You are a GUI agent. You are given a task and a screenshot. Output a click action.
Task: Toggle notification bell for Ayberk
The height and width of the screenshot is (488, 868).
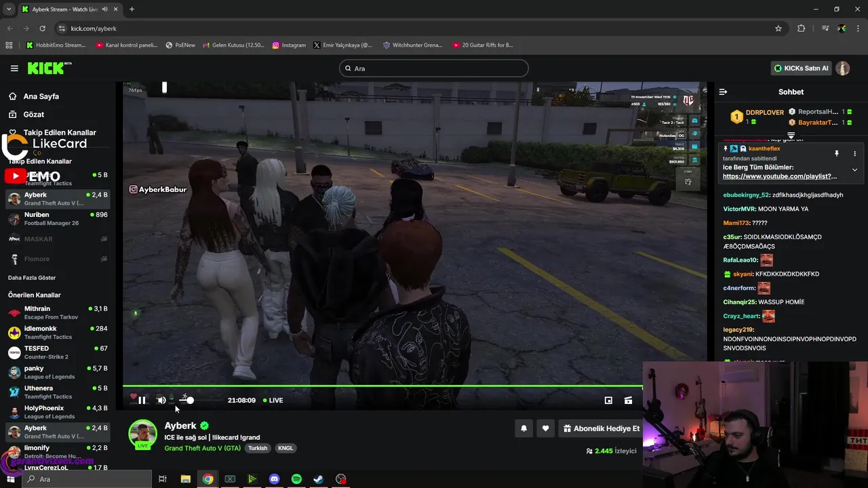[x=524, y=428]
